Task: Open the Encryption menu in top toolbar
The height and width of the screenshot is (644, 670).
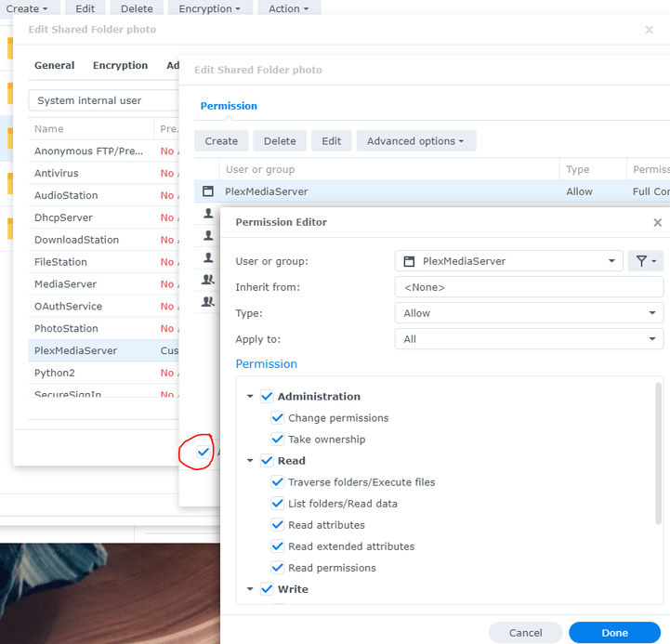Action: click(x=210, y=8)
